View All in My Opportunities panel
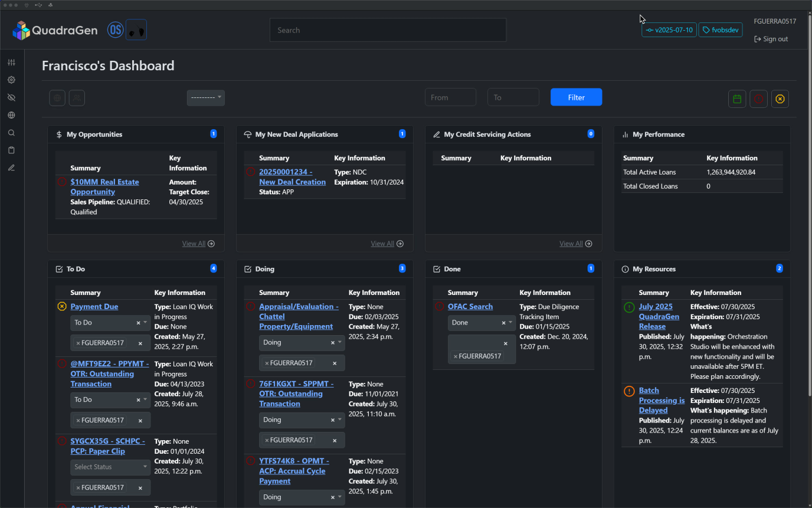812x508 pixels. pos(198,244)
